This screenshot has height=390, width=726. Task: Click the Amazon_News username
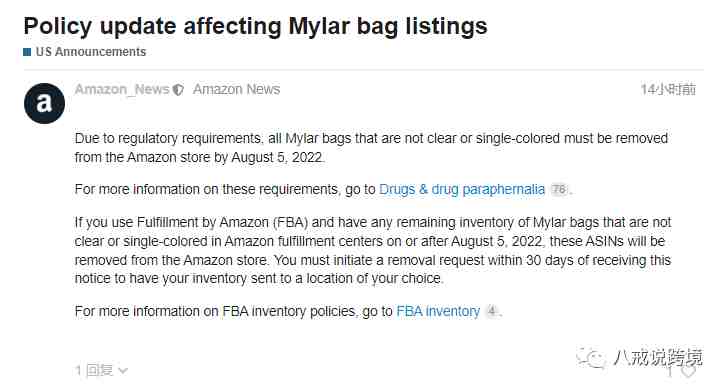122,89
